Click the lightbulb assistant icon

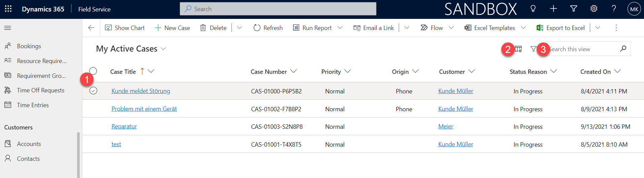(x=533, y=9)
